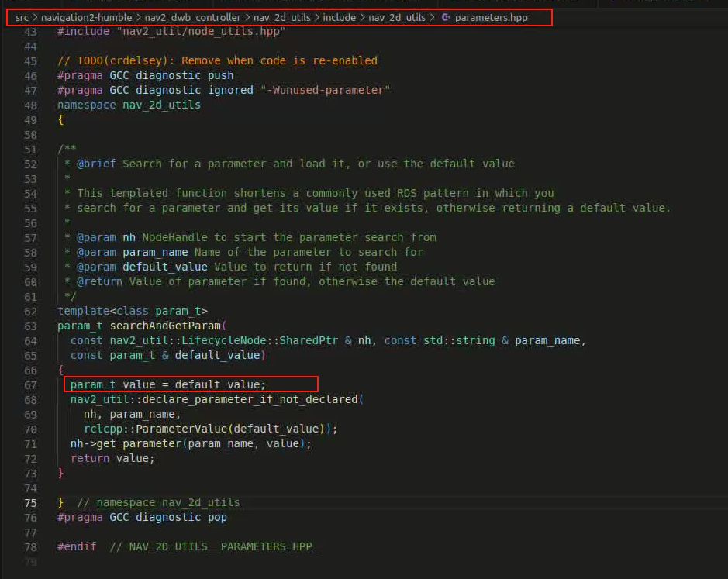Click "This templated function shortens" comment text
The image size is (728, 579).
click(x=181, y=193)
